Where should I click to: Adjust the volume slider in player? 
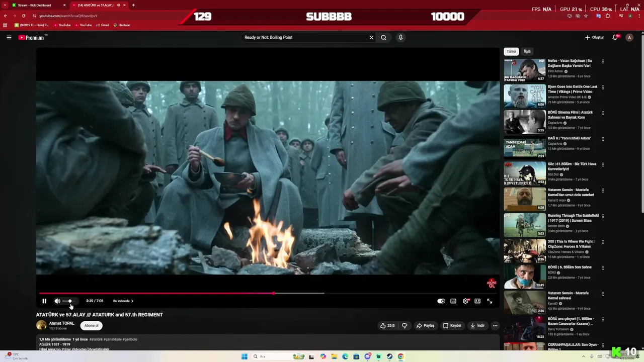coord(70,301)
